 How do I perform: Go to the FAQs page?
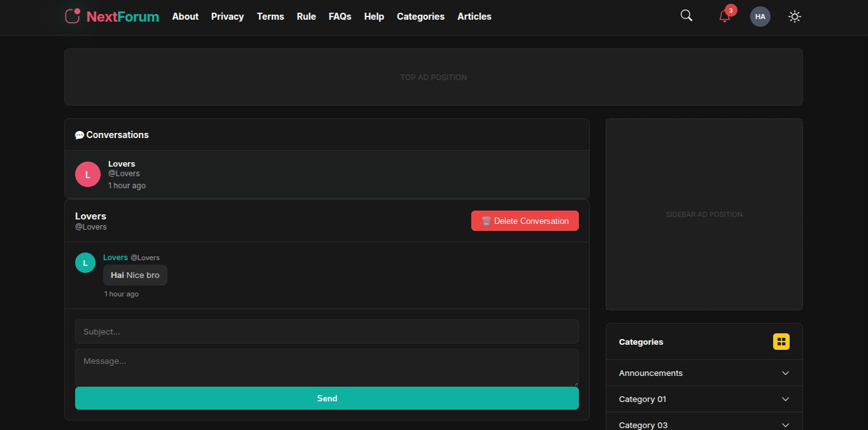pyautogui.click(x=339, y=17)
